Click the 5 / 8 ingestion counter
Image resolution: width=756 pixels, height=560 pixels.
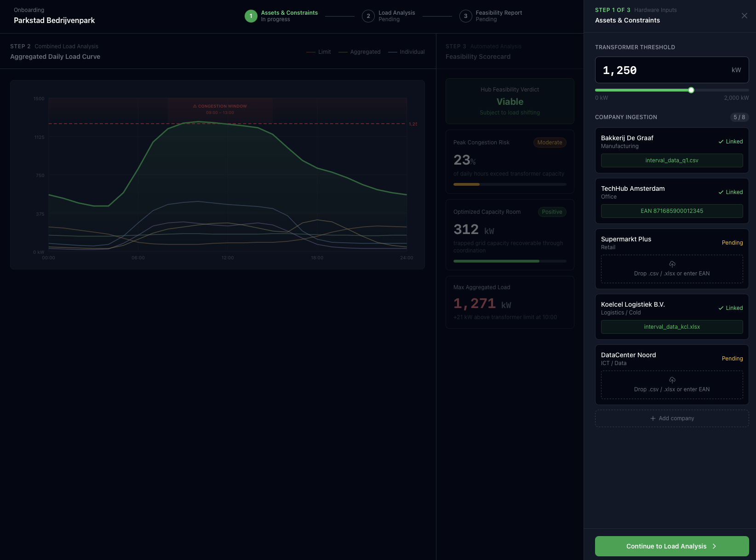[x=739, y=117]
